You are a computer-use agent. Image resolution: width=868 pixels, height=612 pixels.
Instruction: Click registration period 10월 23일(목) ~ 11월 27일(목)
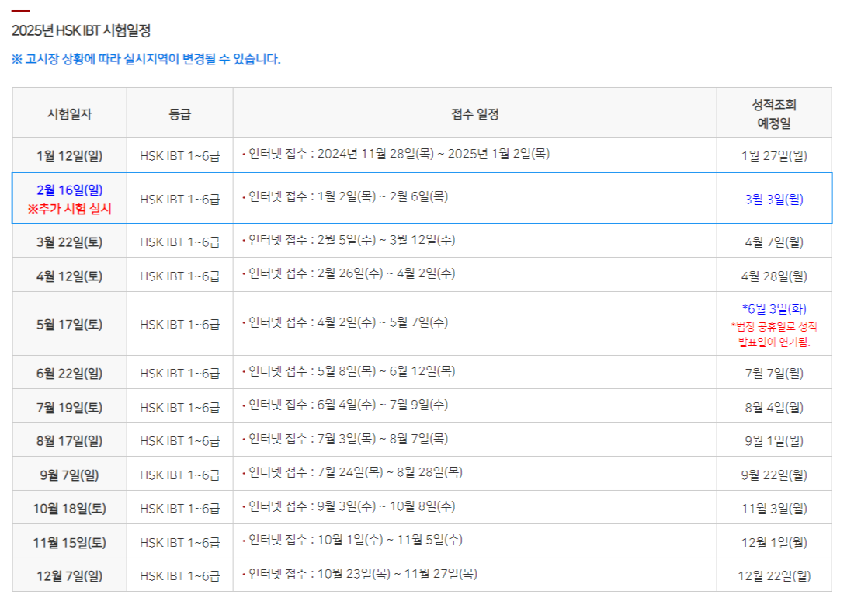(x=397, y=574)
